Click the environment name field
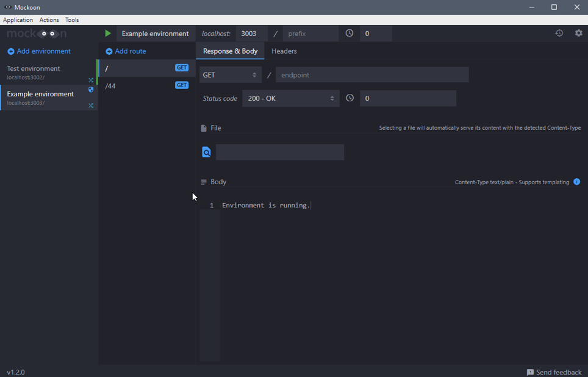The image size is (588, 377). (156, 34)
